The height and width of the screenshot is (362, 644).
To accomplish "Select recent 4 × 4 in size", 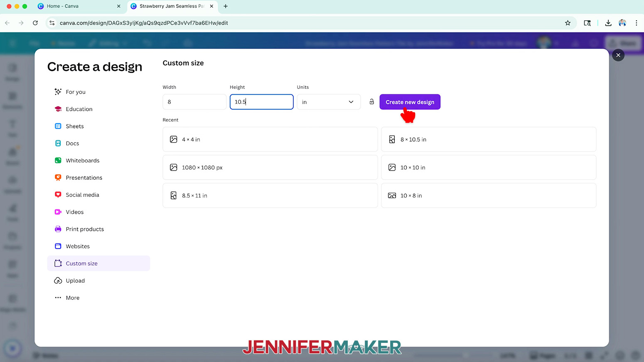I will click(x=270, y=139).
